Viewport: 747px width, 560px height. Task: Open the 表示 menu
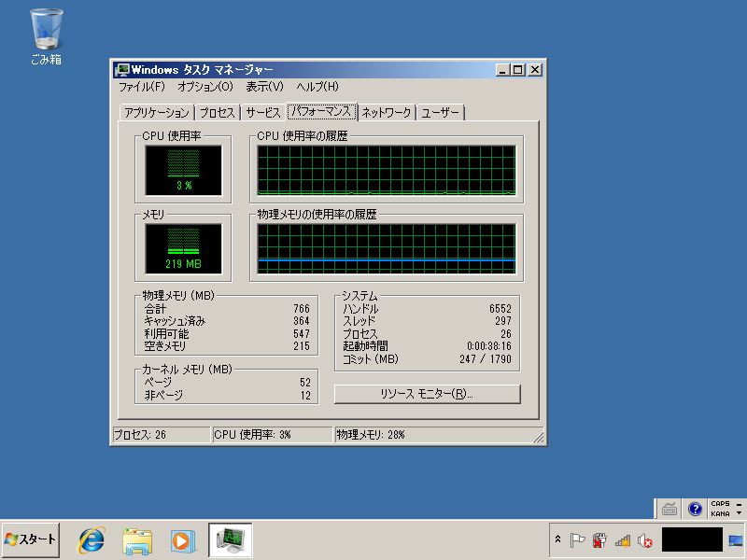pyautogui.click(x=264, y=86)
